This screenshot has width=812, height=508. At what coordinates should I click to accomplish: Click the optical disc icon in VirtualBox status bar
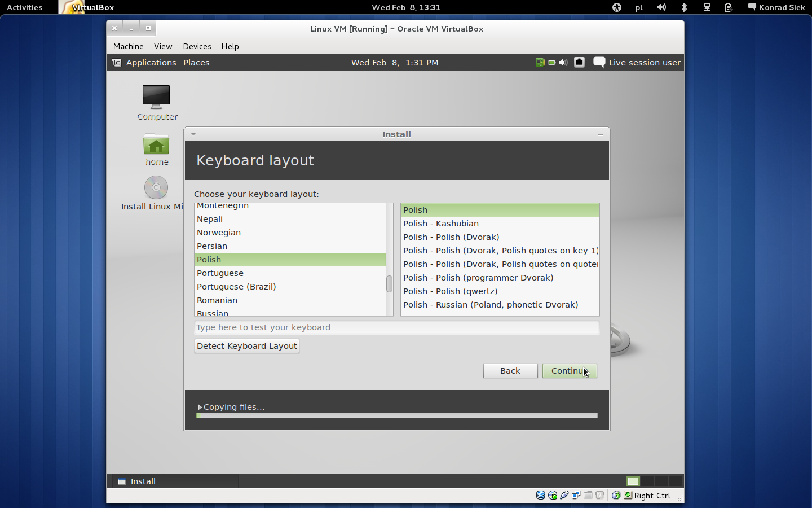pos(553,495)
